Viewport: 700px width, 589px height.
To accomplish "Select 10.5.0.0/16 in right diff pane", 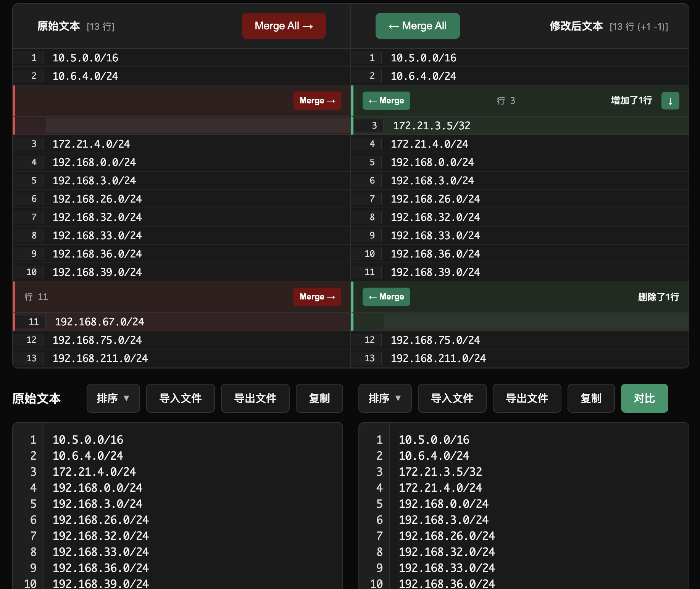I will tap(424, 58).
